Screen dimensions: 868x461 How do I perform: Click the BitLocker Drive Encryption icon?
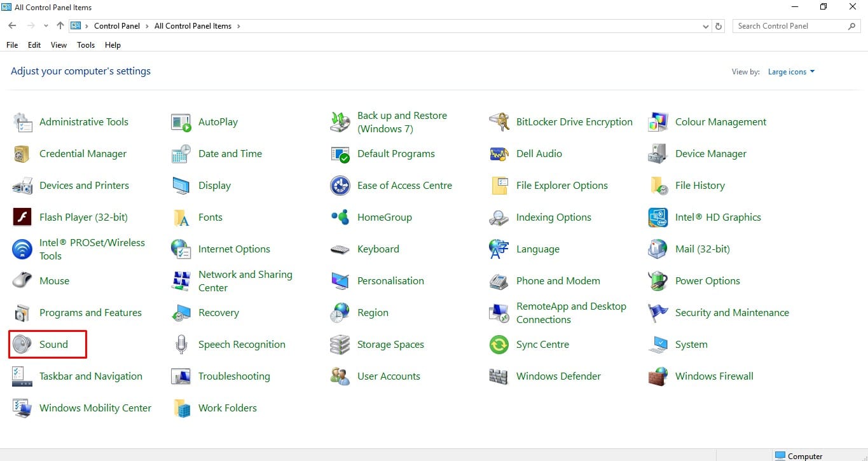pyautogui.click(x=499, y=122)
